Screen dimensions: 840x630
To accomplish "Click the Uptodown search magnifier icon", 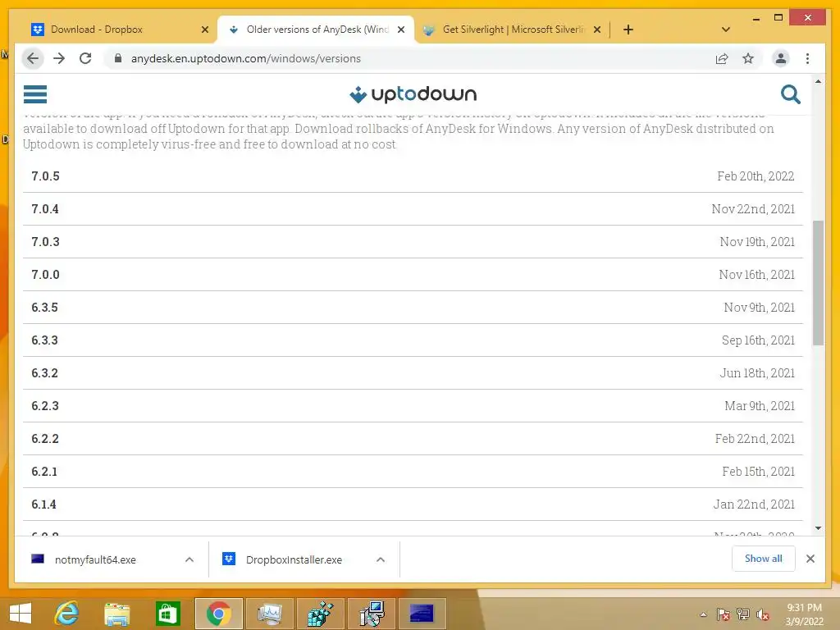I will tap(790, 94).
